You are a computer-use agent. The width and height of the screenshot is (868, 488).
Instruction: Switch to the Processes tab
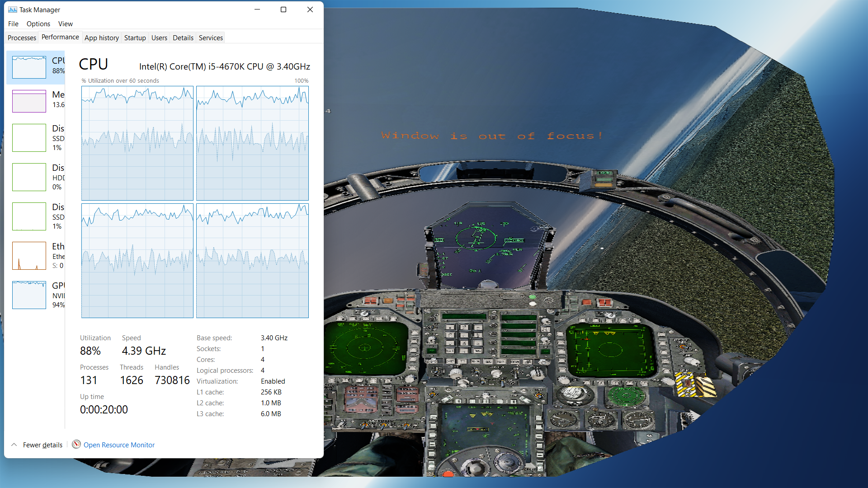[x=22, y=38]
